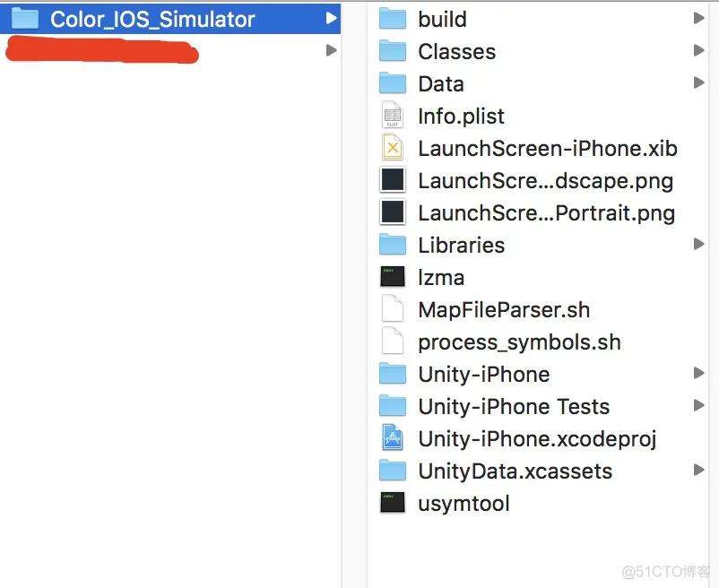Expand the arrow beside the red-scribbled folder
The image size is (719, 588).
coord(331,50)
